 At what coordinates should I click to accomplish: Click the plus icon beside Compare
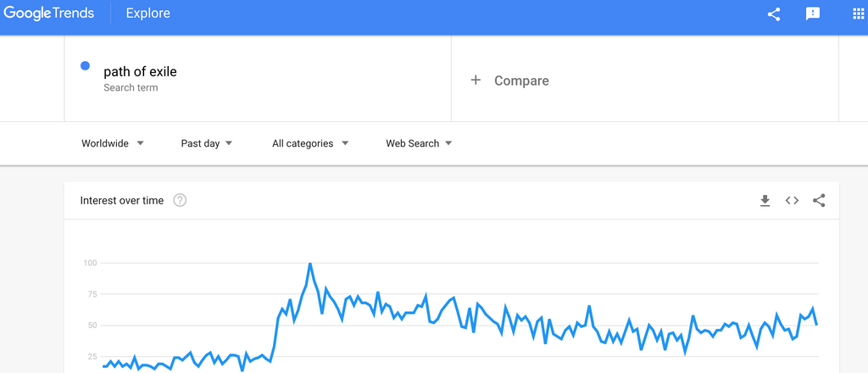(475, 81)
